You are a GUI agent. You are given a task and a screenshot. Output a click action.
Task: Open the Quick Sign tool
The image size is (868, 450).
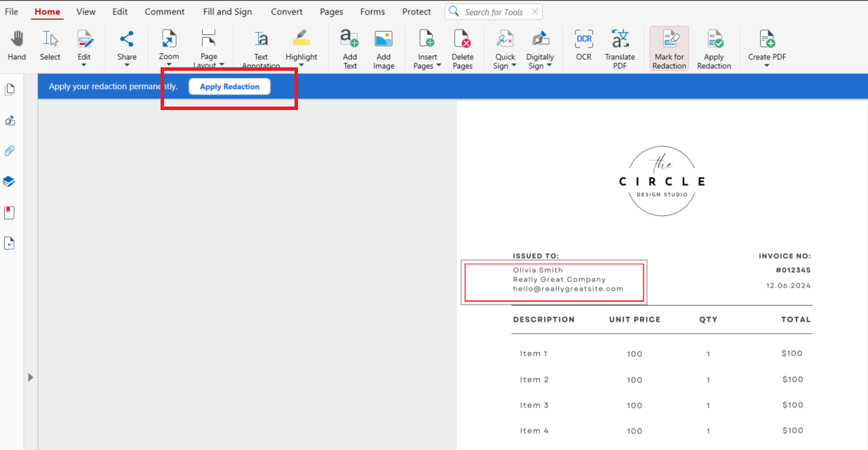pyautogui.click(x=505, y=49)
